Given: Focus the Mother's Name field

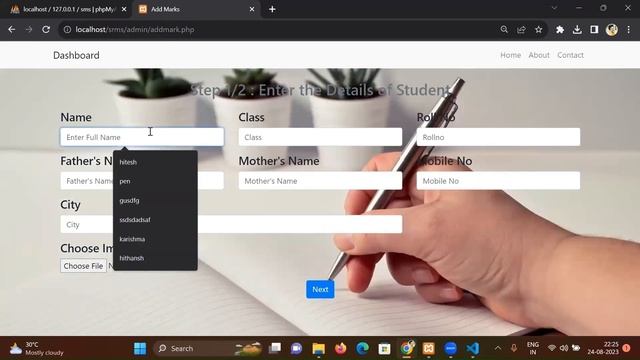Looking at the screenshot, I should (x=320, y=181).
